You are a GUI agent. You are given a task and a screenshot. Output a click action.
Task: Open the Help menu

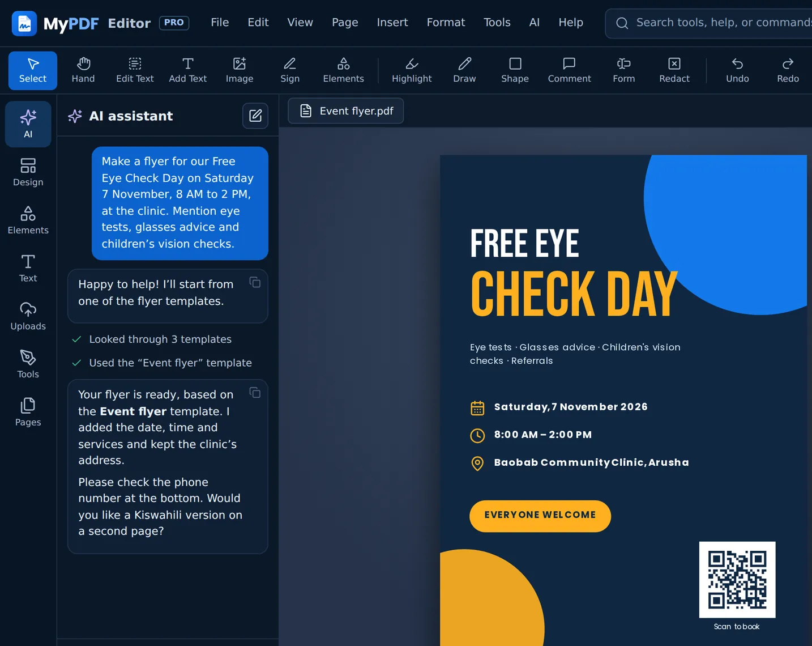571,23
